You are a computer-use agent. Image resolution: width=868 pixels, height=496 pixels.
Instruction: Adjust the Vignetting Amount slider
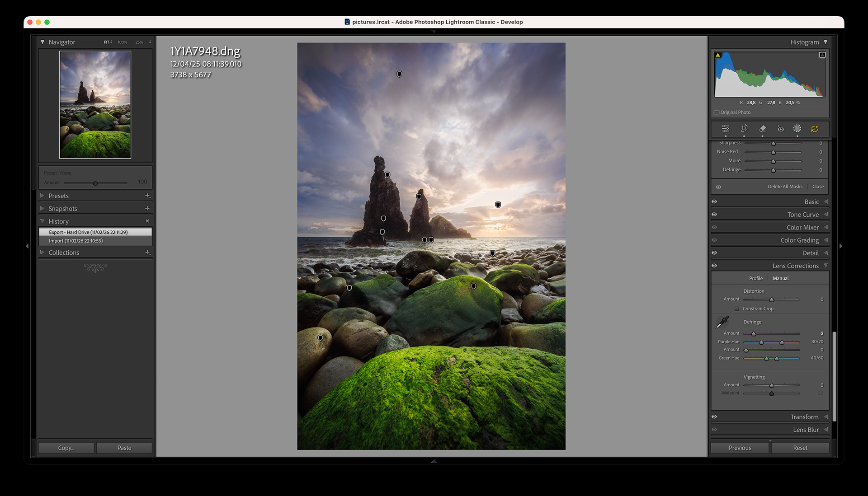(771, 385)
